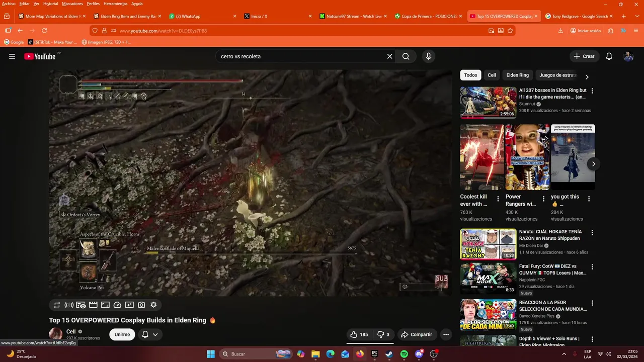This screenshot has width=644, height=362.
Task: Open options for Power Rangers short
Action: pos(543,199)
